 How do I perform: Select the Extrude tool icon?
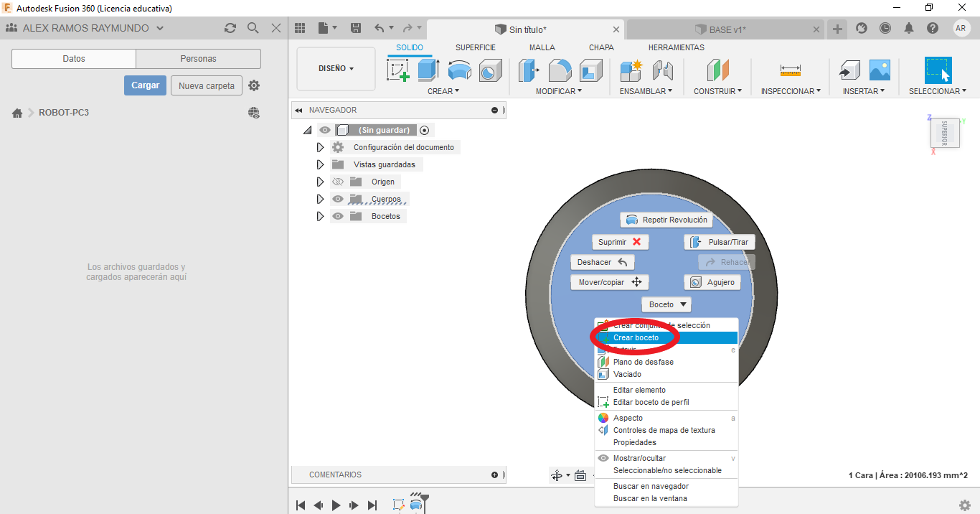[428, 70]
